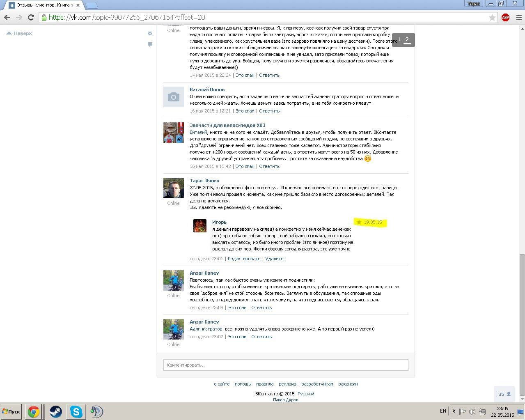Click the speech bubble comments icon in sidebar
525x420 pixels.
[x=150, y=44]
